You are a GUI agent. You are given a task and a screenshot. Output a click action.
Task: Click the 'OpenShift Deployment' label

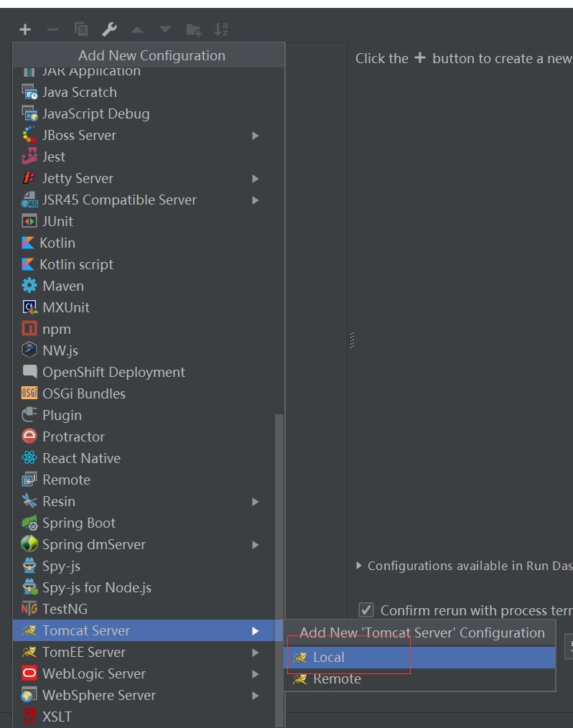(113, 372)
